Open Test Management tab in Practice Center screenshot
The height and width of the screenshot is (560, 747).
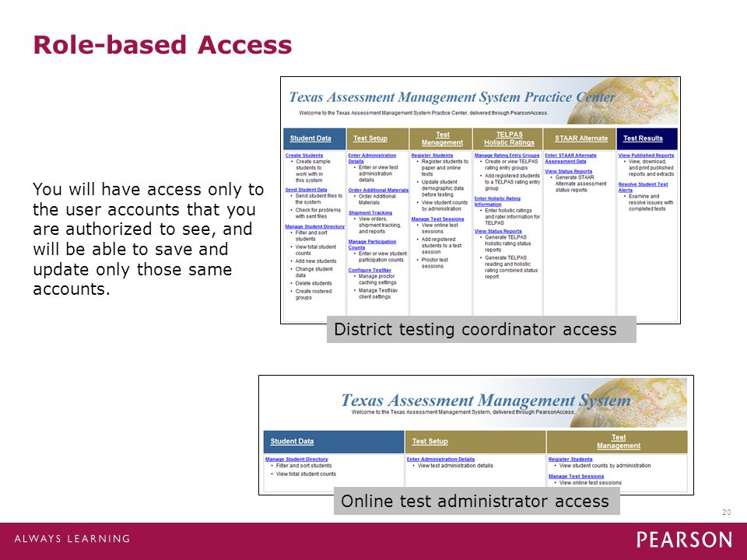(442, 138)
